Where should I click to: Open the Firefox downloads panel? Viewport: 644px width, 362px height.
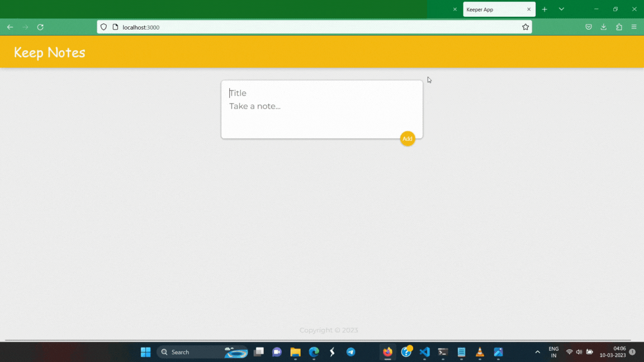click(x=604, y=27)
